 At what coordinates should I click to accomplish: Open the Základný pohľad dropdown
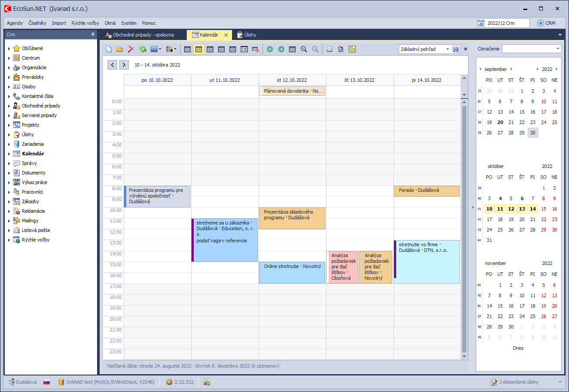click(448, 49)
